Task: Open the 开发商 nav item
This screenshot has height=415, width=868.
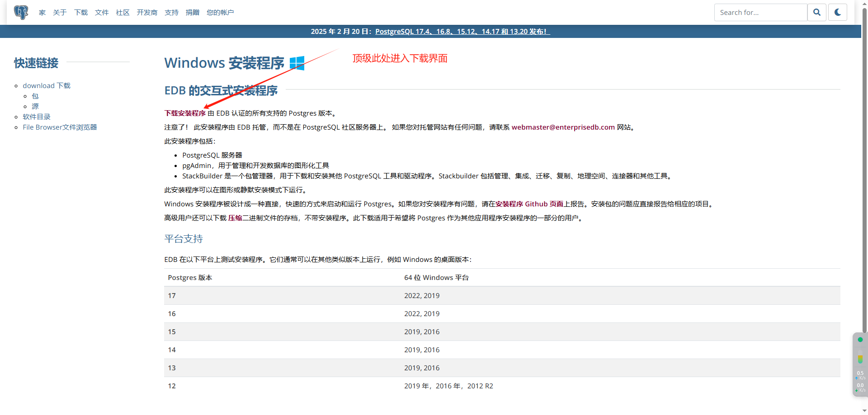Action: (147, 12)
